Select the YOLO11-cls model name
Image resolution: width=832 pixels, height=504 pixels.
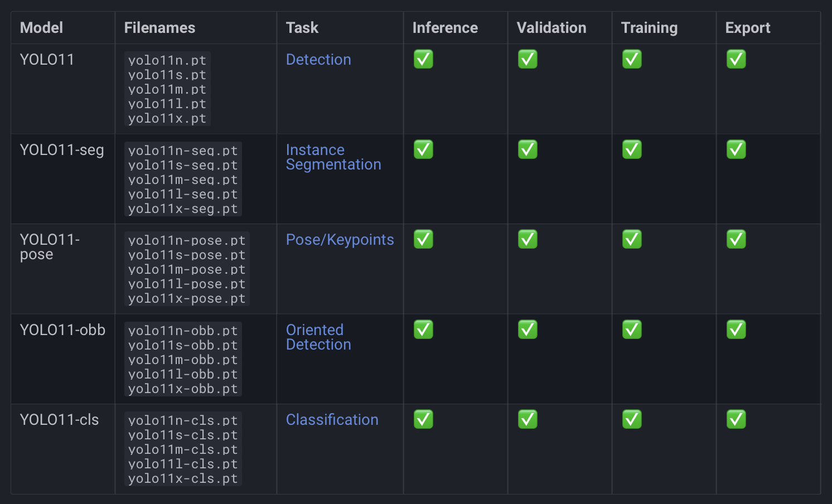click(x=59, y=420)
